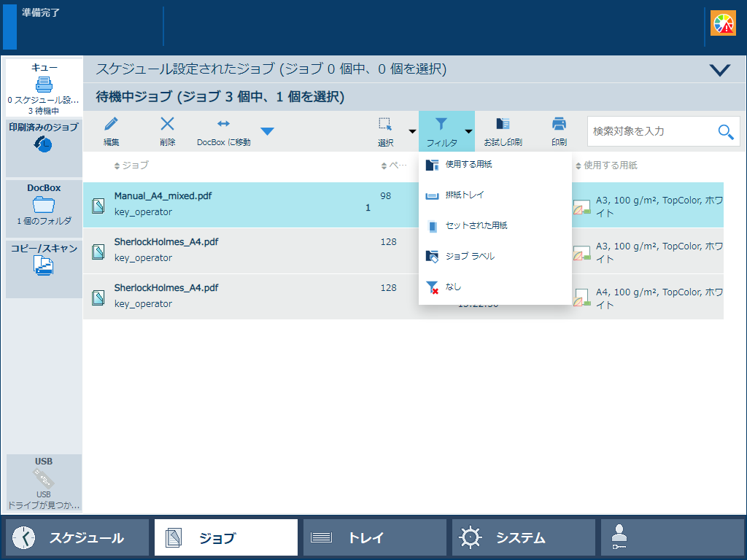
Task: Click the search magnifier icon
Action: (726, 131)
